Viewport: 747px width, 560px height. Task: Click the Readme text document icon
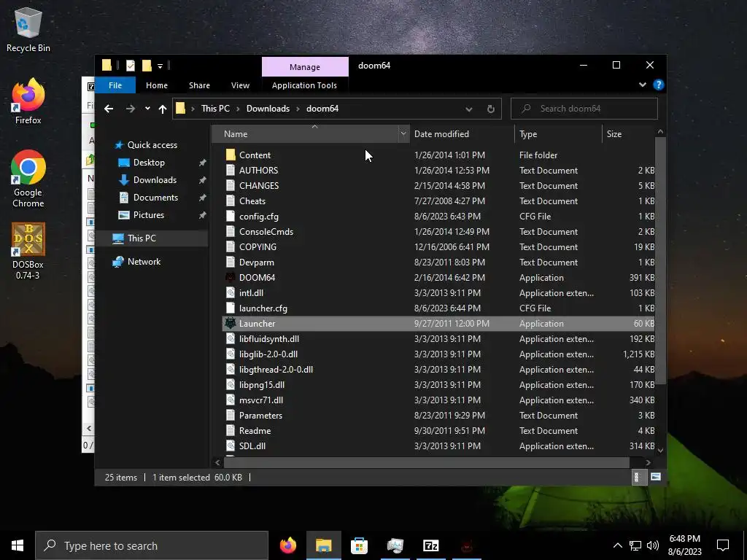231,430
